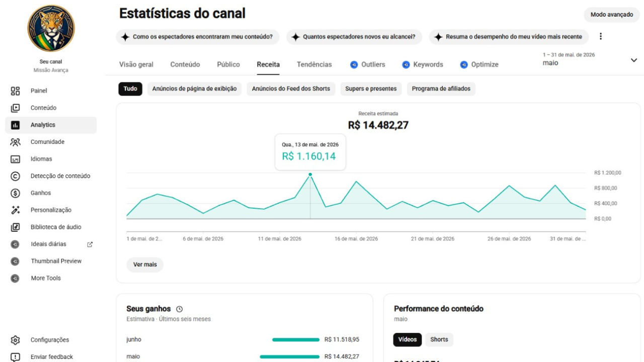Viewport: 644px width, 362px height.
Task: Click the R$ 1.160,14 tooltip value
Action: point(309,156)
